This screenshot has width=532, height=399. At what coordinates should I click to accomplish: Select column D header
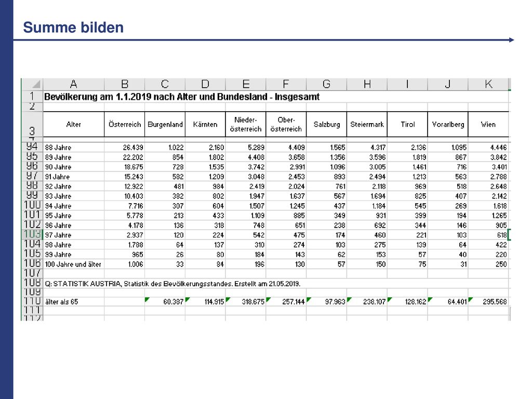[205, 84]
